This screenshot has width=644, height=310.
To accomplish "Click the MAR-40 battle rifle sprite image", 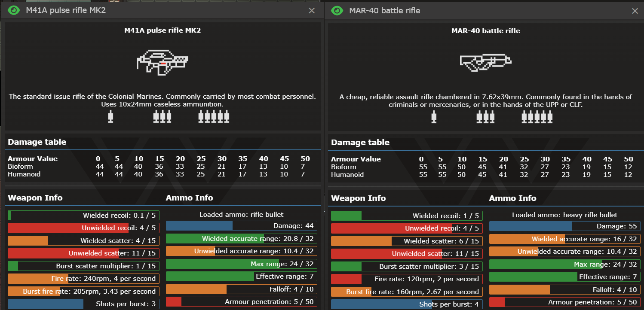I will point(485,63).
